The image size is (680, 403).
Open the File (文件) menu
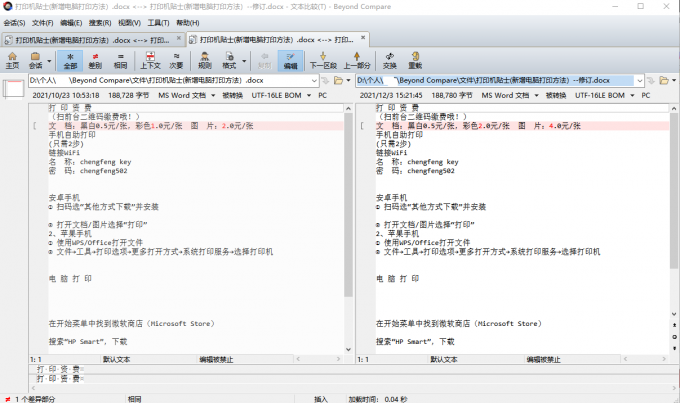(42, 23)
